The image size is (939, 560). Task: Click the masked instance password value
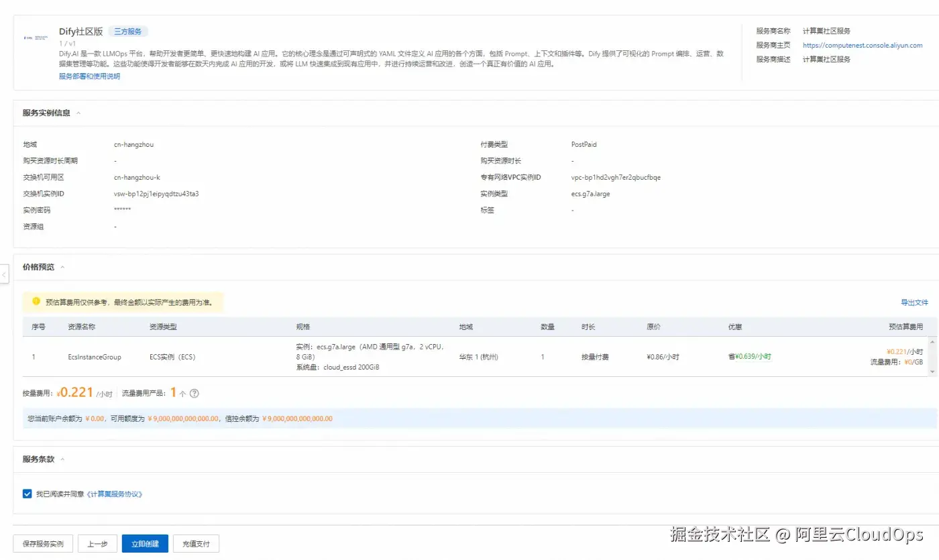tap(122, 211)
